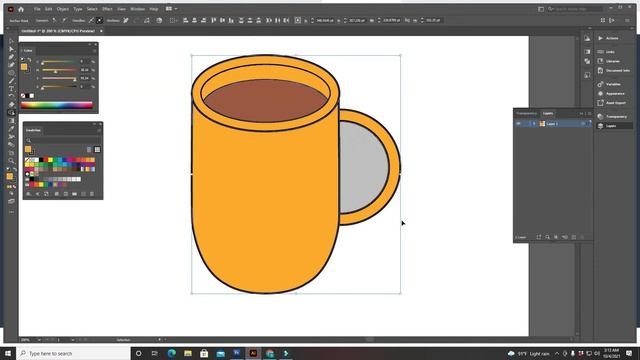Click the orange fill swatch in toolbar

[9, 176]
